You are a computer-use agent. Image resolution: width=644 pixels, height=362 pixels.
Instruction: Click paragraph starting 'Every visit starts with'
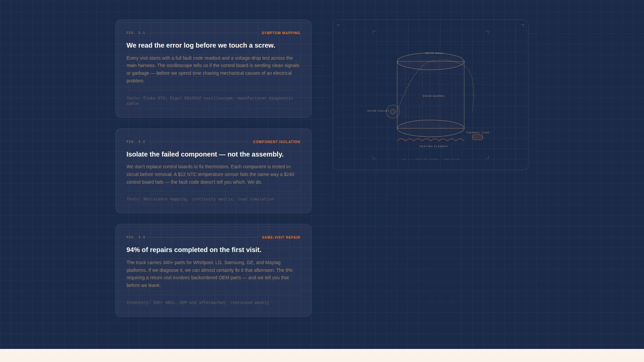(213, 69)
